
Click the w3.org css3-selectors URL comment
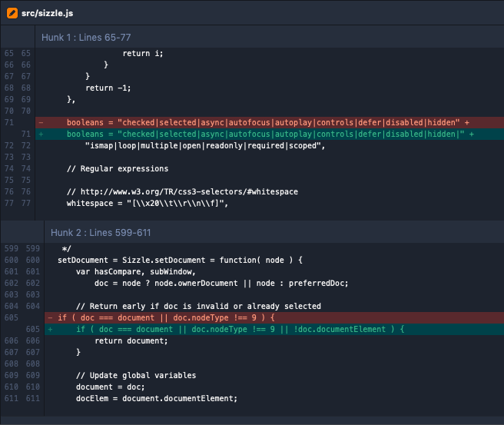point(182,192)
